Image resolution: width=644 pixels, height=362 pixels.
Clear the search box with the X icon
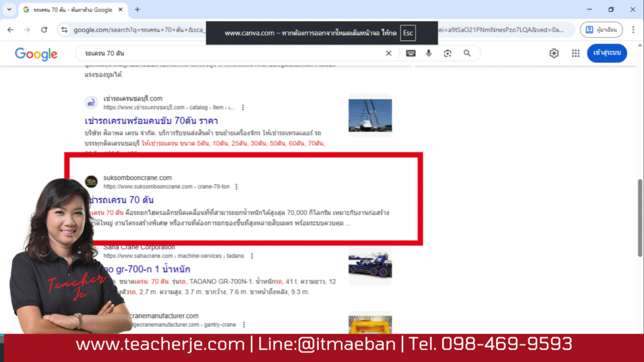(x=389, y=53)
